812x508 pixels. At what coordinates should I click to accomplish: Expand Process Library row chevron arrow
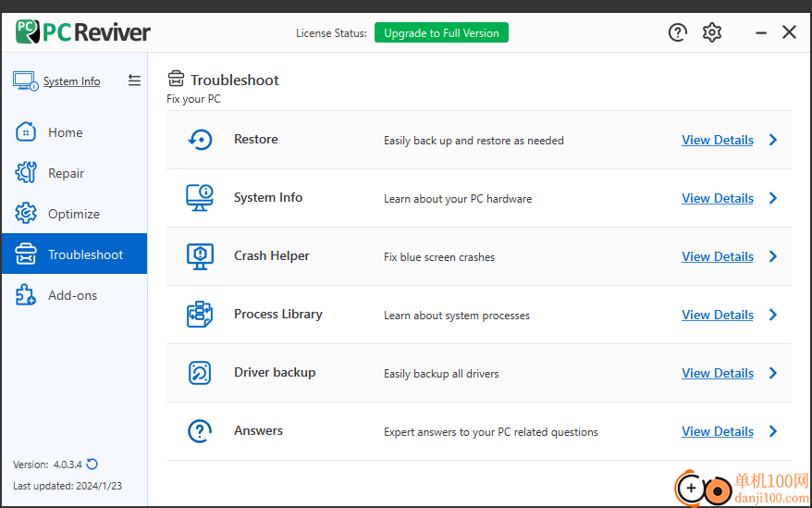[773, 315]
